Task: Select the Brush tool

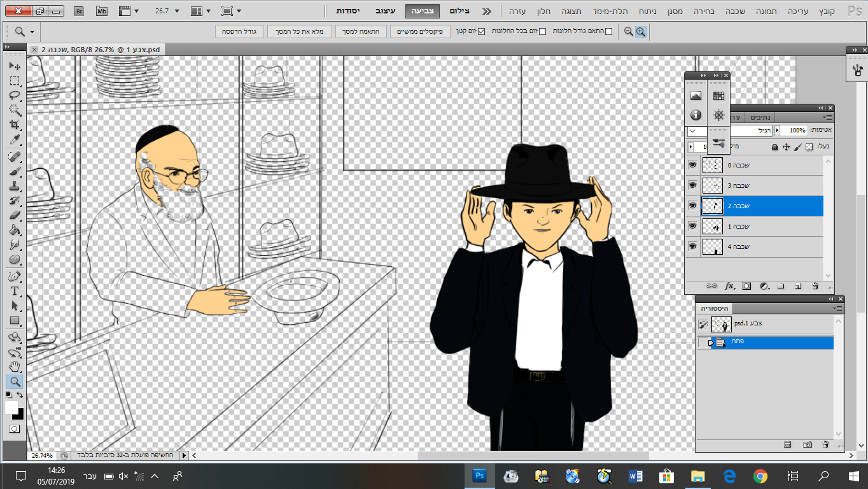Action: point(15,171)
